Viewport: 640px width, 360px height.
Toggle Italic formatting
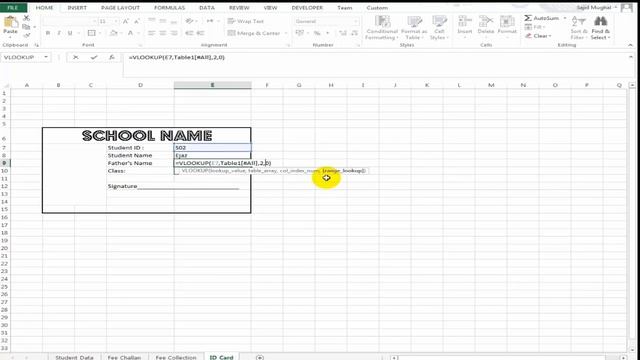59,33
